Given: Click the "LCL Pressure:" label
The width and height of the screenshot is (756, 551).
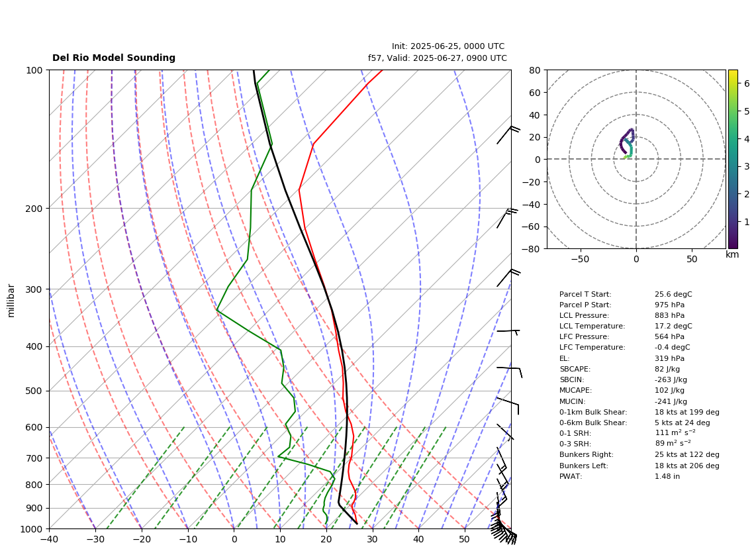Looking at the screenshot, I should [584, 315].
